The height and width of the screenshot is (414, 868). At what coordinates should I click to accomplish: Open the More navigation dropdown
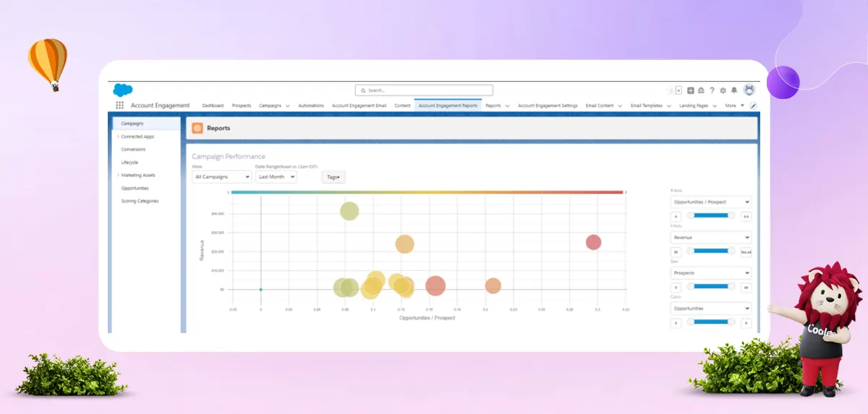click(x=734, y=105)
